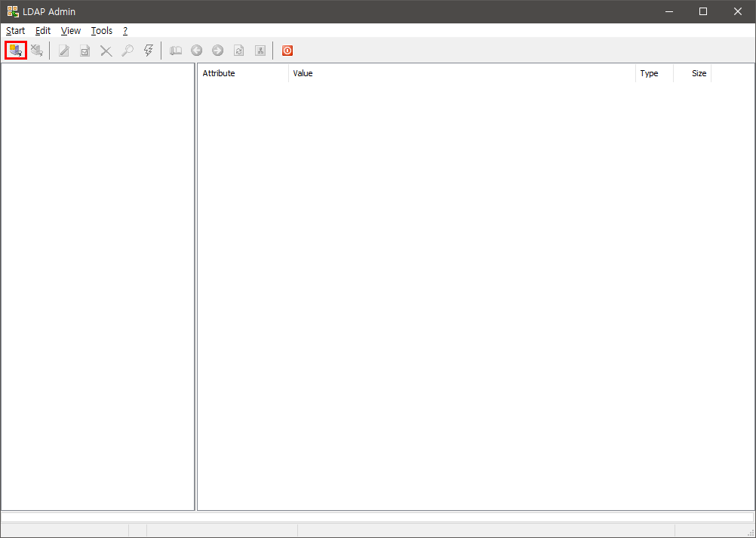Click the open book Bookmarks icon
Viewport: 756px width, 538px height.
tap(176, 51)
